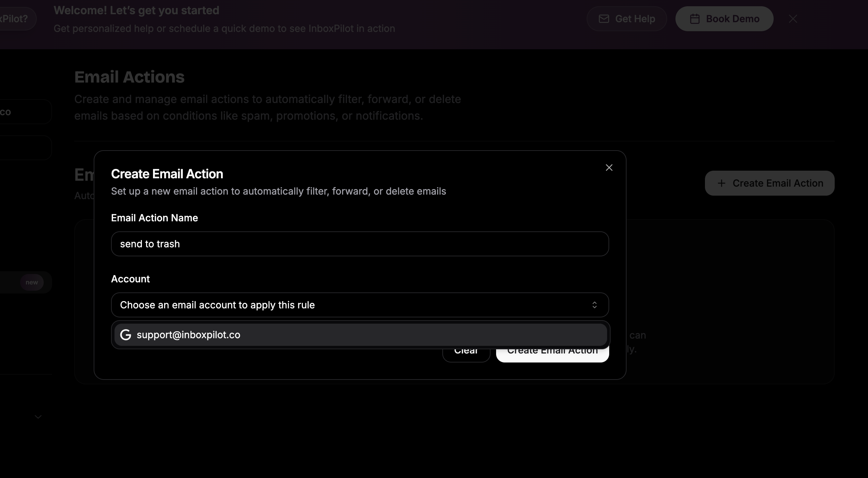Click the Email Action Name text field
The width and height of the screenshot is (868, 478).
click(x=360, y=244)
